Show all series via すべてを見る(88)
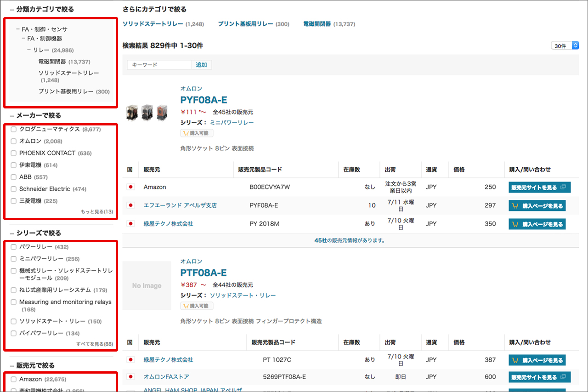The image size is (588, 392). (x=95, y=344)
